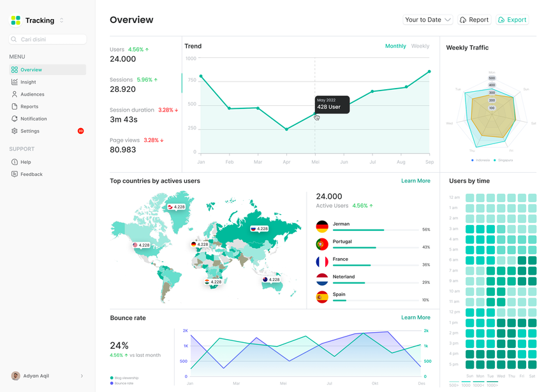The image size is (551, 392).
Task: Click the Portugal flag icon
Action: 322,244
